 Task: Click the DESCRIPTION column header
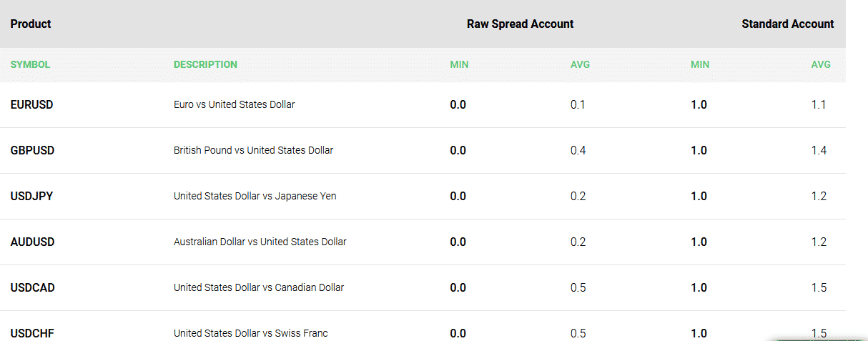[205, 64]
